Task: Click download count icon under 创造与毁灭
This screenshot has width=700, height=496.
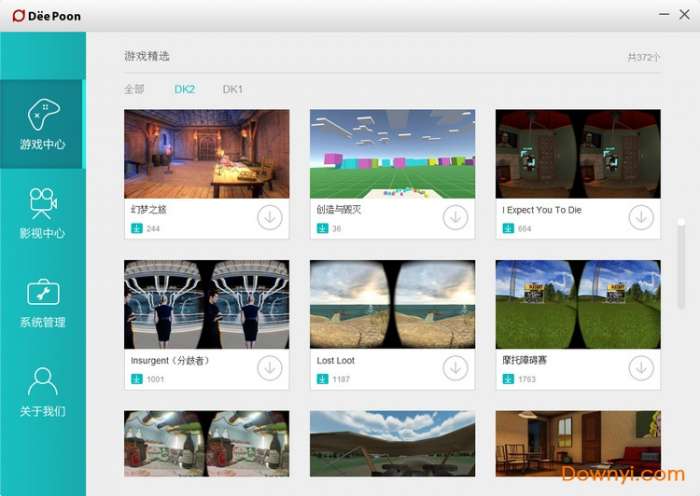Action: point(322,229)
